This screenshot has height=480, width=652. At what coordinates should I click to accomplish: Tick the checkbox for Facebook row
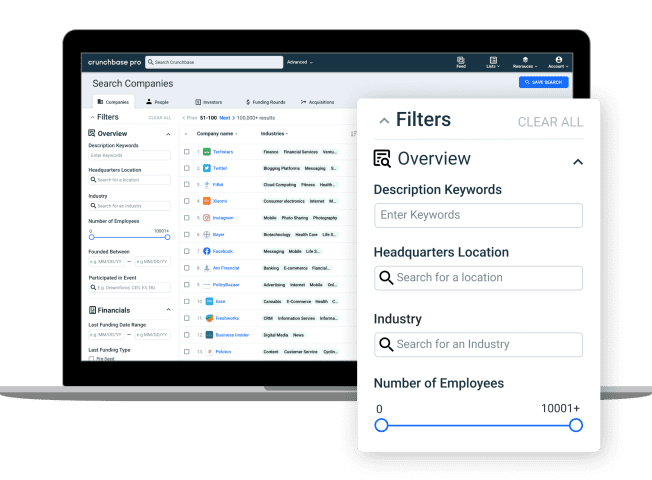pyautogui.click(x=187, y=251)
